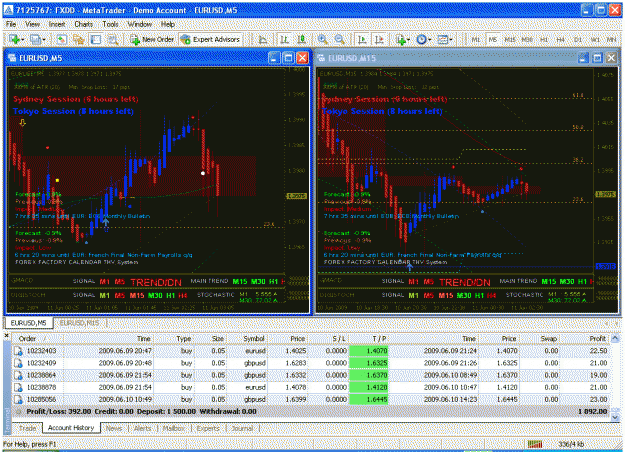
Task: Click the connection status bars icon
Action: click(x=535, y=444)
